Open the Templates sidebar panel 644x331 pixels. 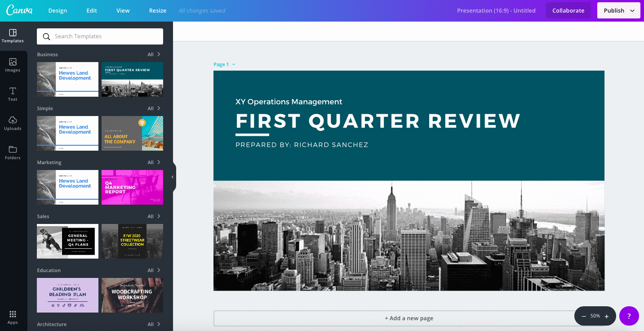(x=13, y=36)
